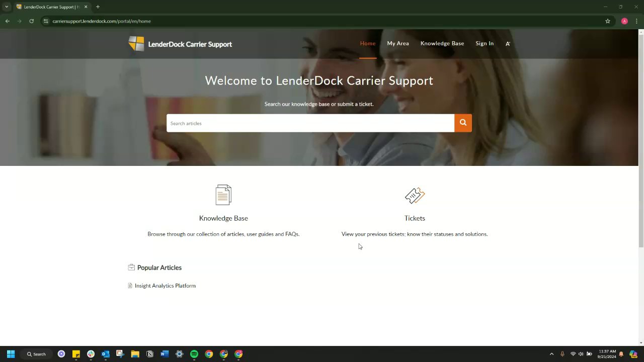The image size is (644, 362).
Task: Click the LenderDock Carrier Support header title
Action: pyautogui.click(x=190, y=44)
